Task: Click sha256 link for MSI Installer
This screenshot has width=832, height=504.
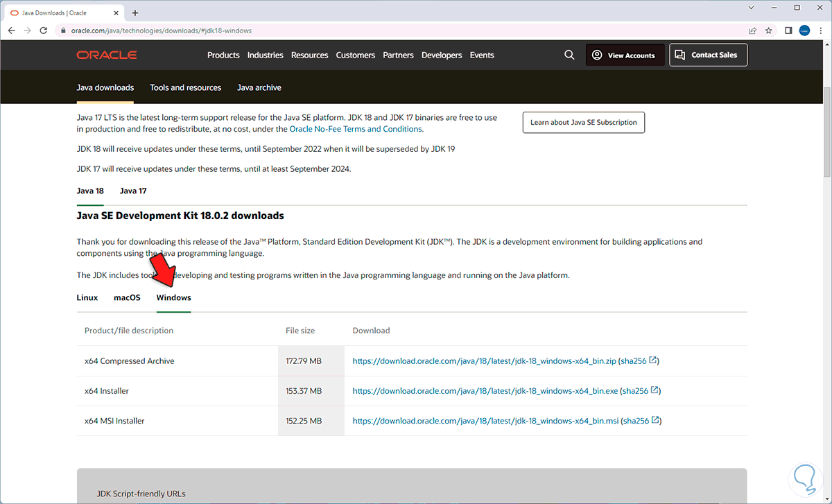Action: (636, 420)
